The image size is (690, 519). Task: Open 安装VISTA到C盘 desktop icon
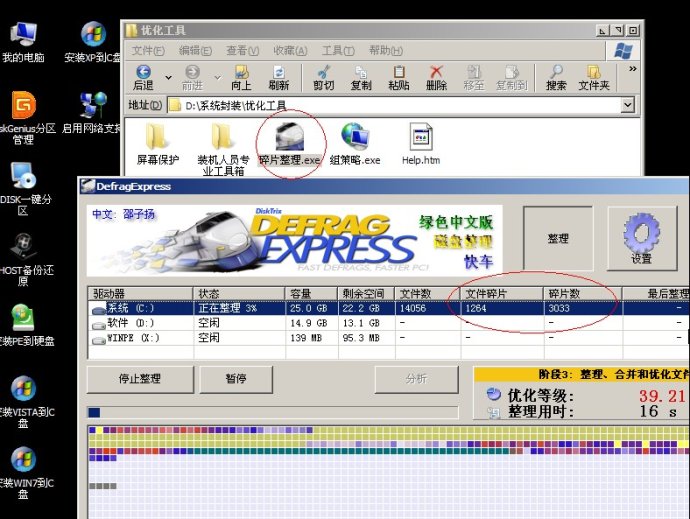point(26,402)
